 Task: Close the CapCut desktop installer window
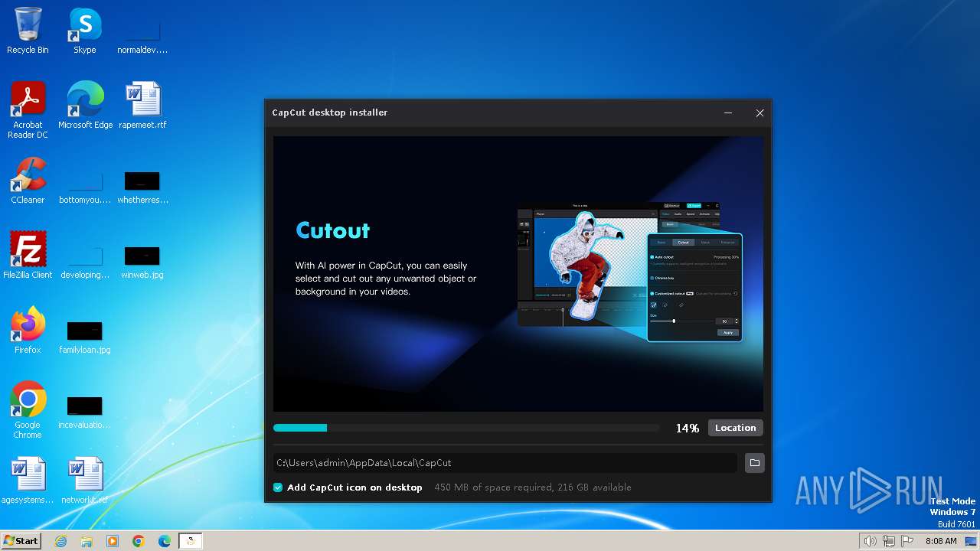tap(759, 112)
